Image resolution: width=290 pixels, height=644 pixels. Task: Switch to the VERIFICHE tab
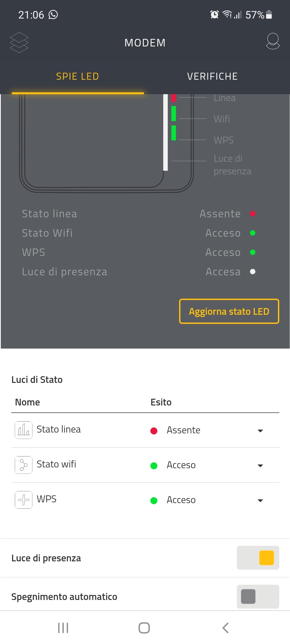[x=212, y=76]
